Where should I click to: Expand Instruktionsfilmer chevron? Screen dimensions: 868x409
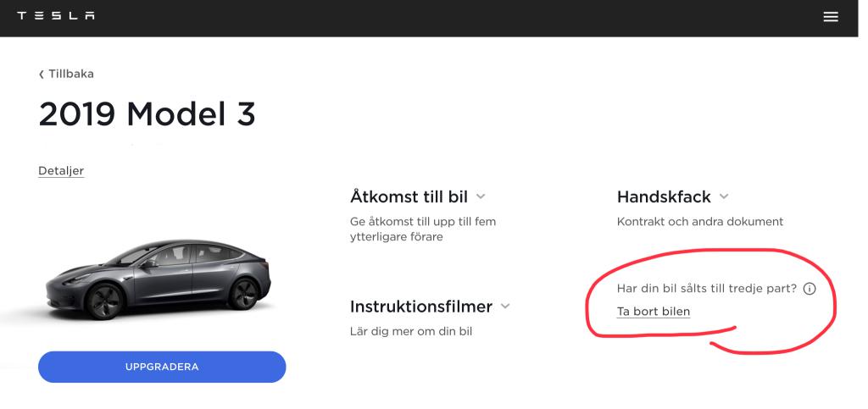pos(505,306)
